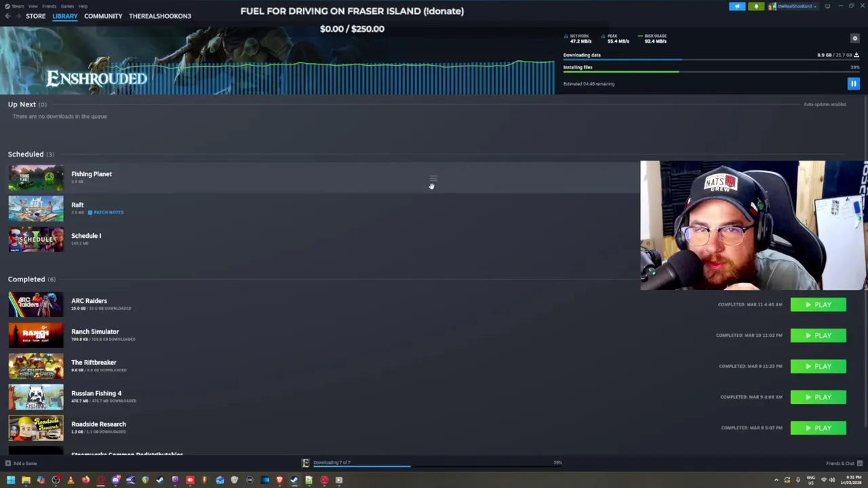
Task: Open Raft PATCH NOTES link
Action: pyautogui.click(x=106, y=212)
